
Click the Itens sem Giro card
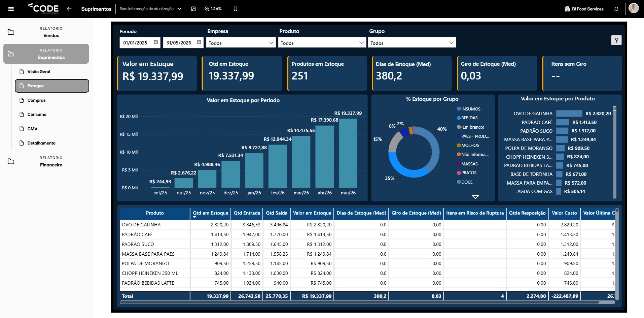582,73
